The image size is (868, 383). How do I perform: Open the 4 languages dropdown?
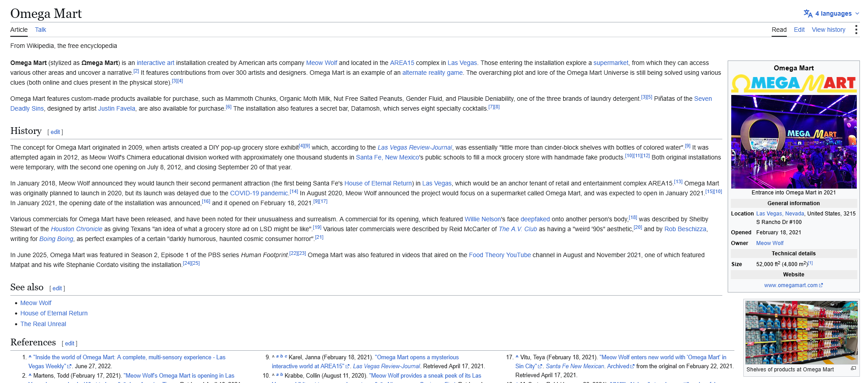831,13
